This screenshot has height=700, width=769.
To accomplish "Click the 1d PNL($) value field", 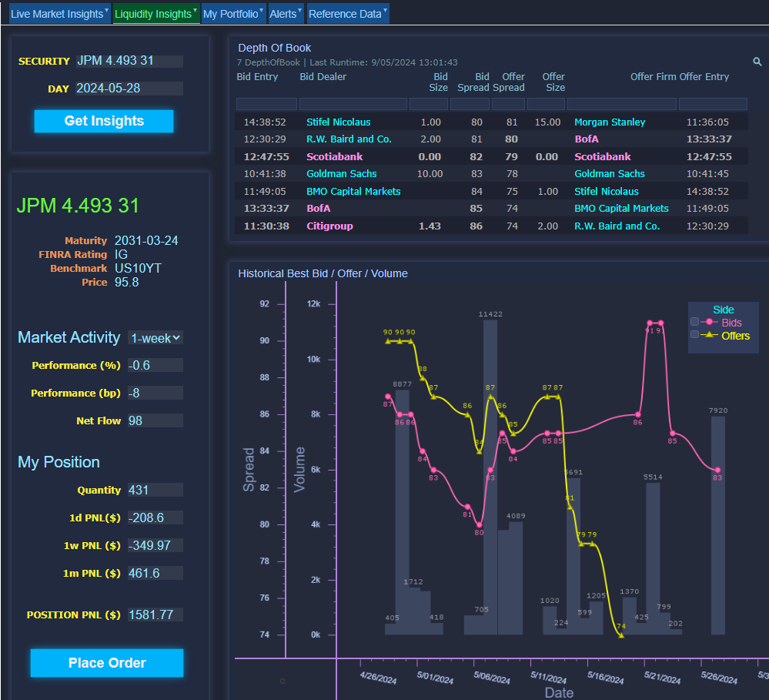I will pos(155,518).
